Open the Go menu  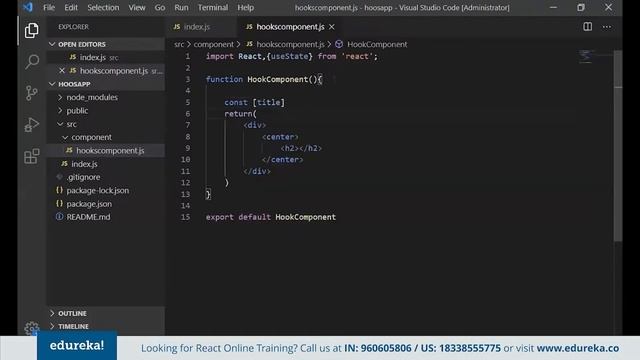pyautogui.click(x=160, y=7)
